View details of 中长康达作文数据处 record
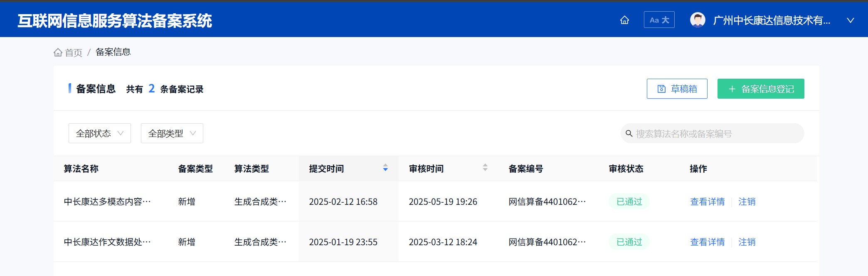The image size is (868, 276). (x=707, y=242)
